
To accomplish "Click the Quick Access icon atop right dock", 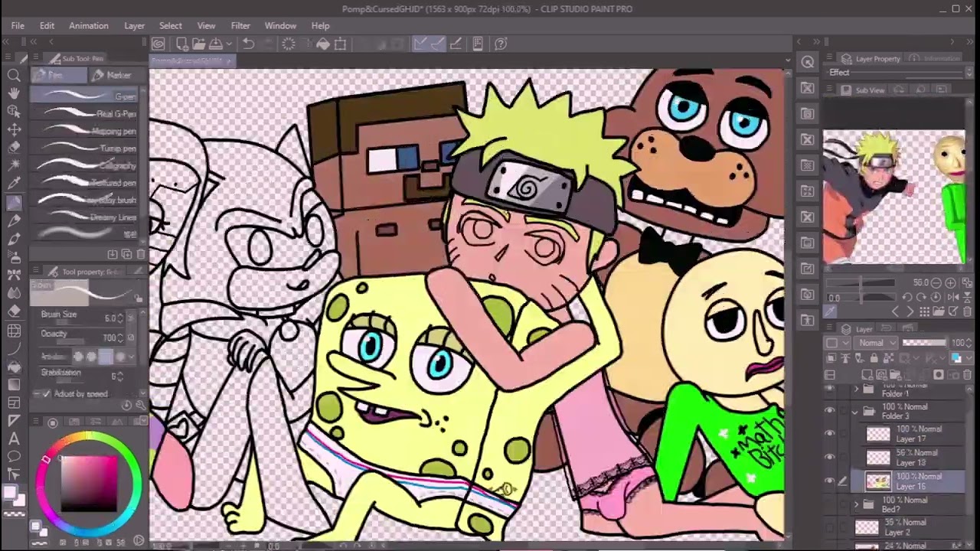I will (808, 63).
